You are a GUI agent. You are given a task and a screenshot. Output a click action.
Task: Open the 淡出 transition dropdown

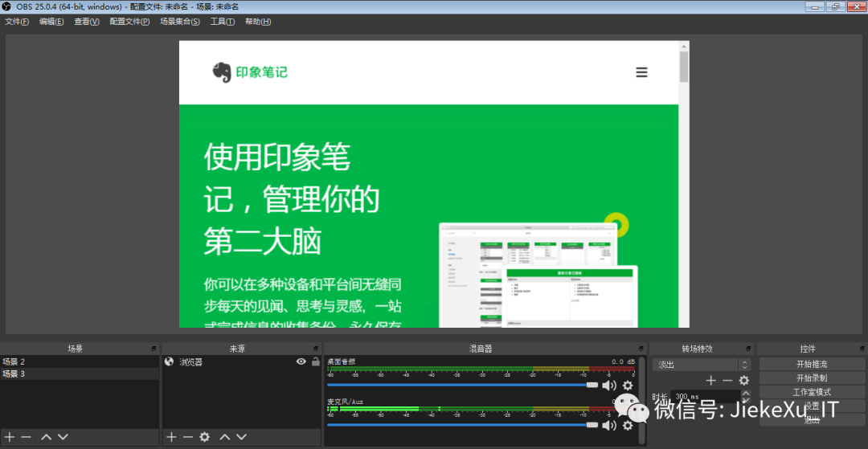(x=702, y=365)
